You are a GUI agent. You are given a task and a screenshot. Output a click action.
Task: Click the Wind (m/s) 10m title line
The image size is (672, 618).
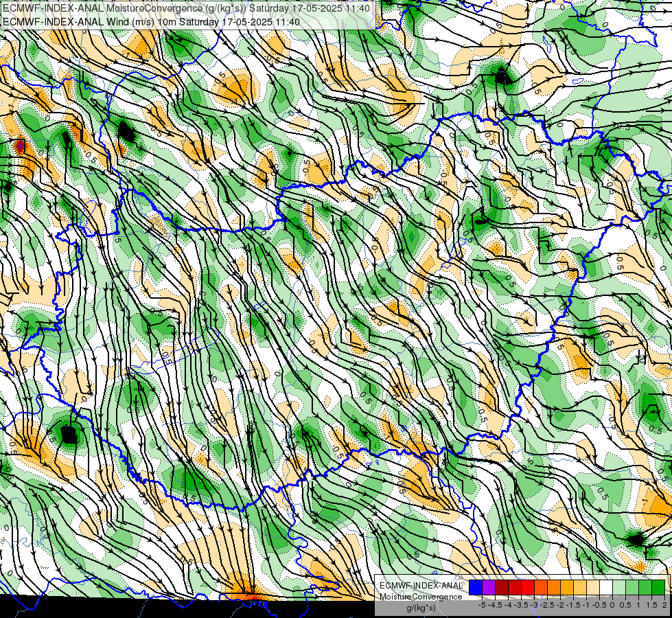(x=151, y=21)
